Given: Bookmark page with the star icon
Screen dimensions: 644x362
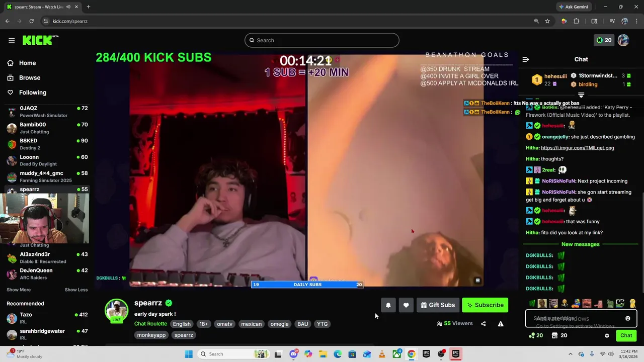Looking at the screenshot, I should 547,21.
